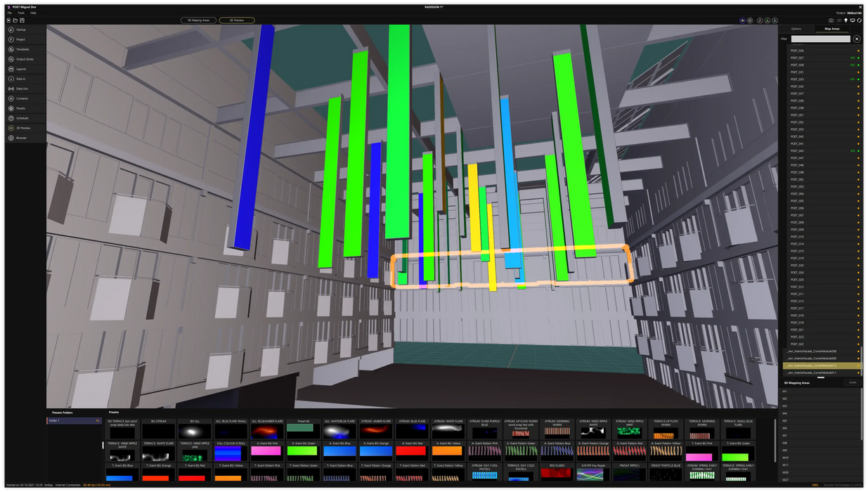Click the Open folder icon in toolbar
The height and width of the screenshot is (492, 868).
pyautogui.click(x=15, y=20)
